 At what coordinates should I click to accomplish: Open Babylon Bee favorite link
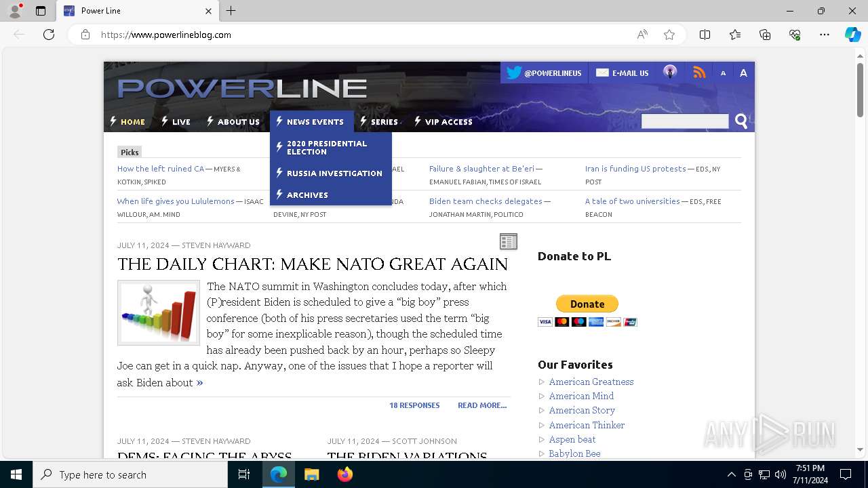point(574,453)
